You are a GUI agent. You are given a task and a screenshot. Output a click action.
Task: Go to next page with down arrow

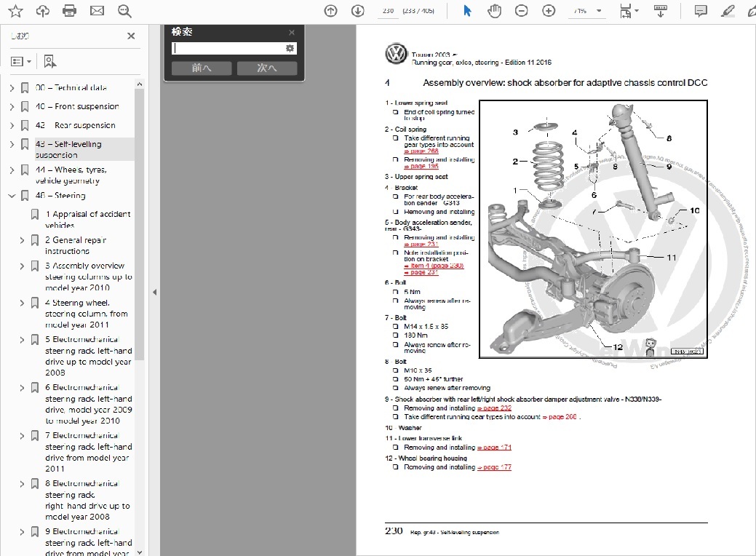click(357, 11)
